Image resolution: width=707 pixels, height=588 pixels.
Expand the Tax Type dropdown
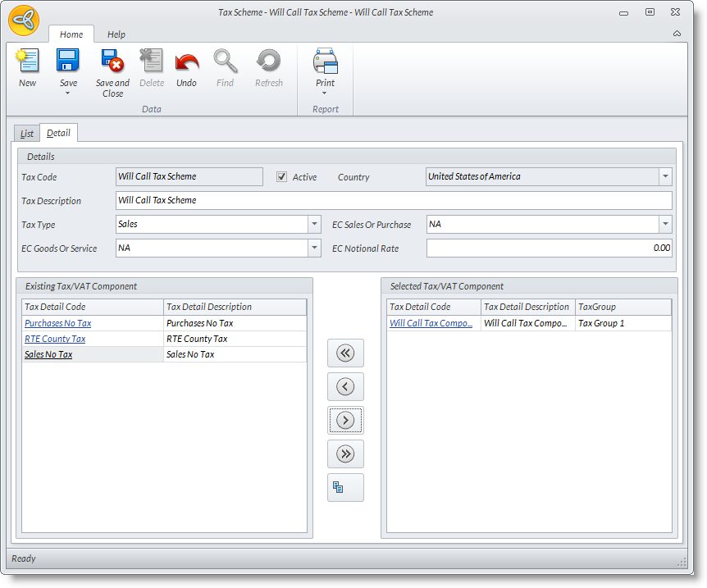click(x=314, y=225)
